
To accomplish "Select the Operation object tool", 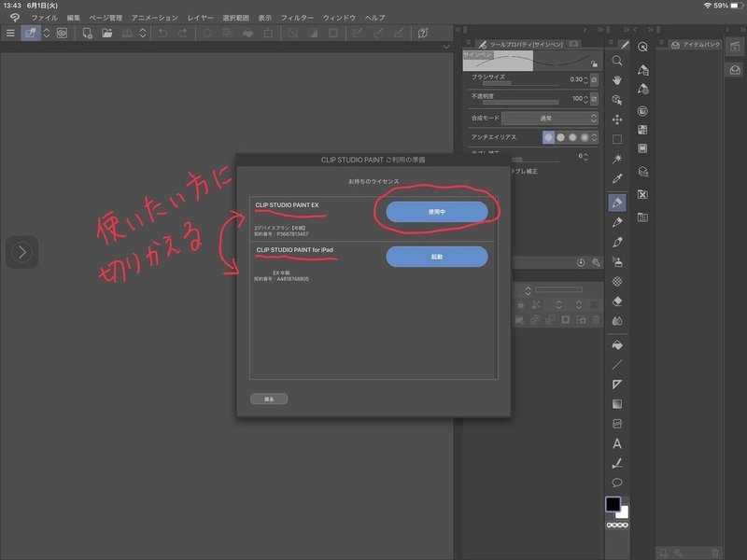I will (617, 100).
